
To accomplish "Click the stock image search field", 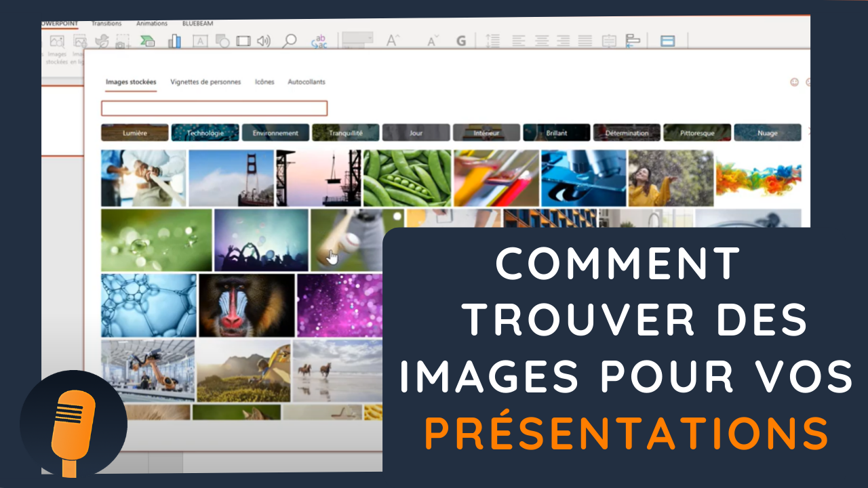I will coord(214,108).
